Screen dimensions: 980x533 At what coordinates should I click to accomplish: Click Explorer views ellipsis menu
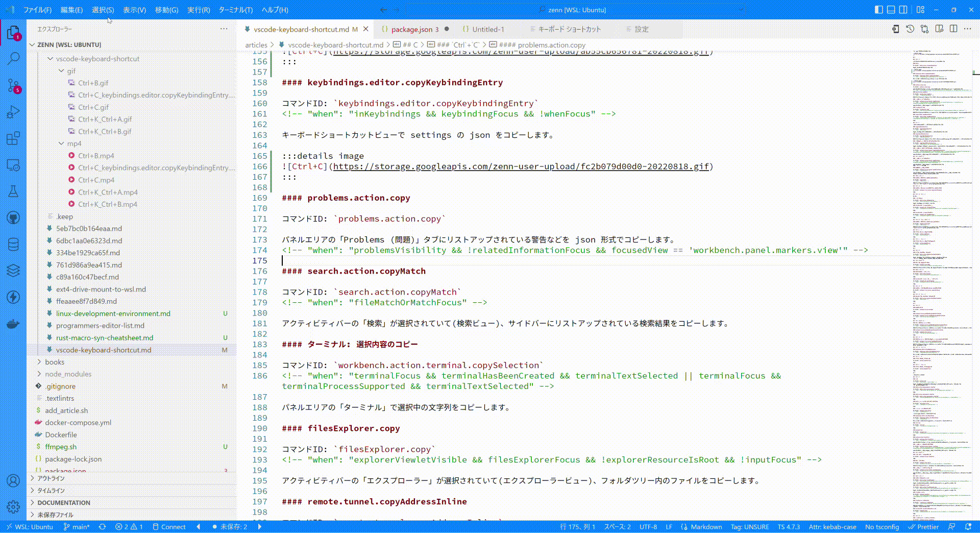(x=224, y=29)
